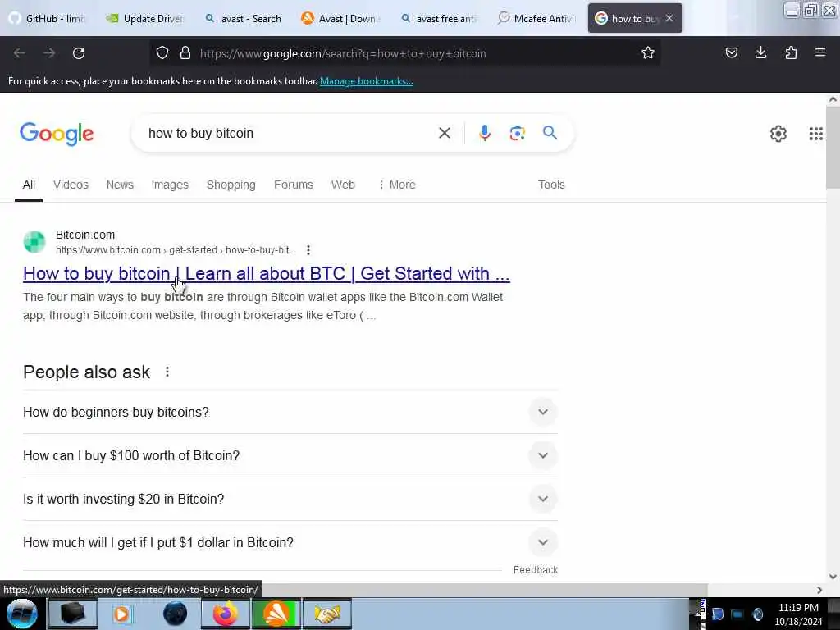Viewport: 840px width, 630px height.
Task: Switch to the 'avast - Search' browser tab
Action: pyautogui.click(x=243, y=18)
